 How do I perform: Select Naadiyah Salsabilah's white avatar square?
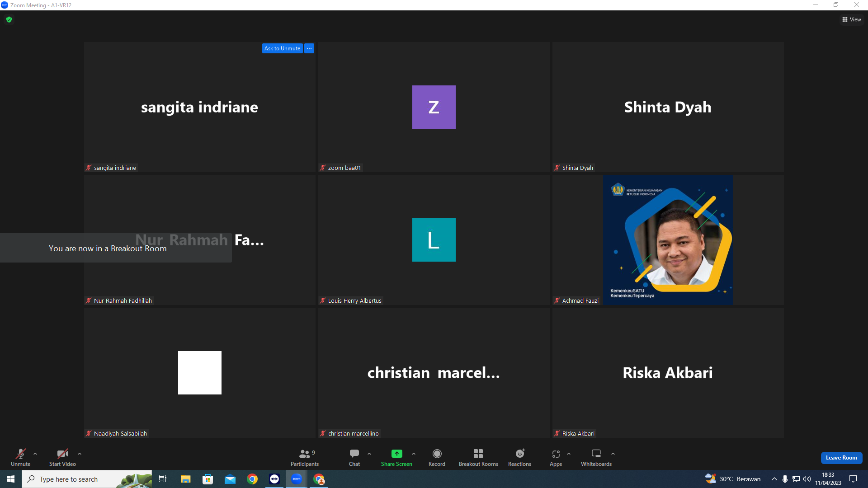pos(200,373)
